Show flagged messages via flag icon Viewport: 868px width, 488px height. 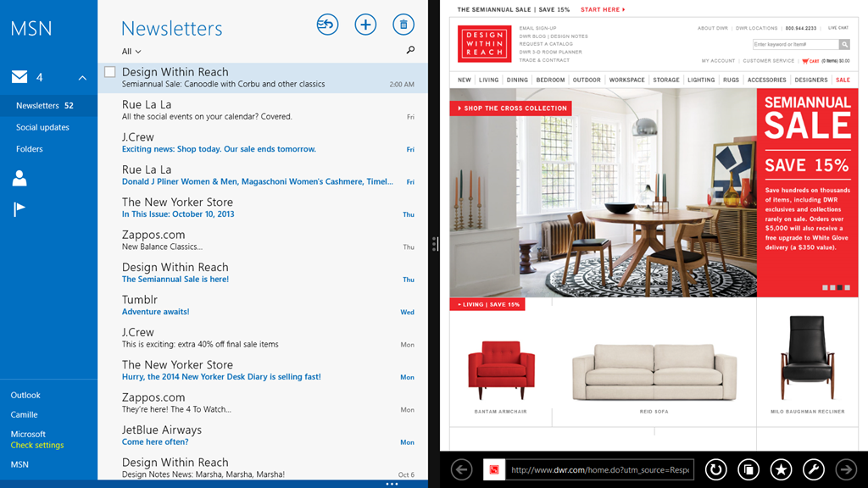[19, 209]
